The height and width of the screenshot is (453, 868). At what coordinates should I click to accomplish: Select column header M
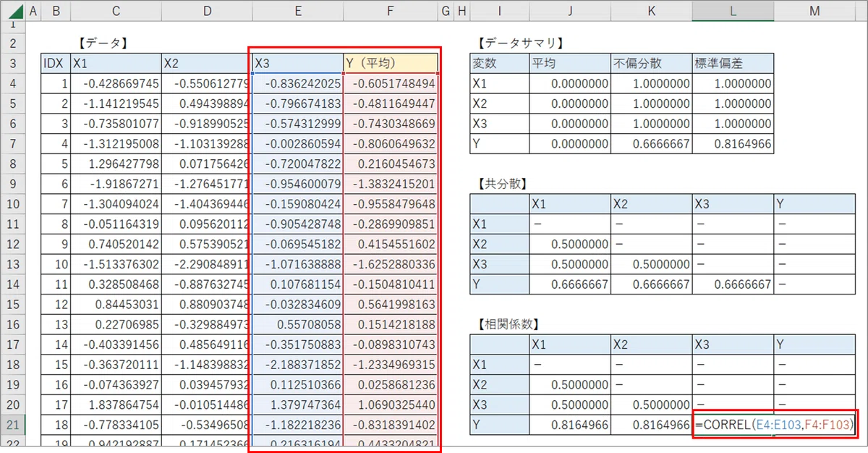(x=815, y=11)
